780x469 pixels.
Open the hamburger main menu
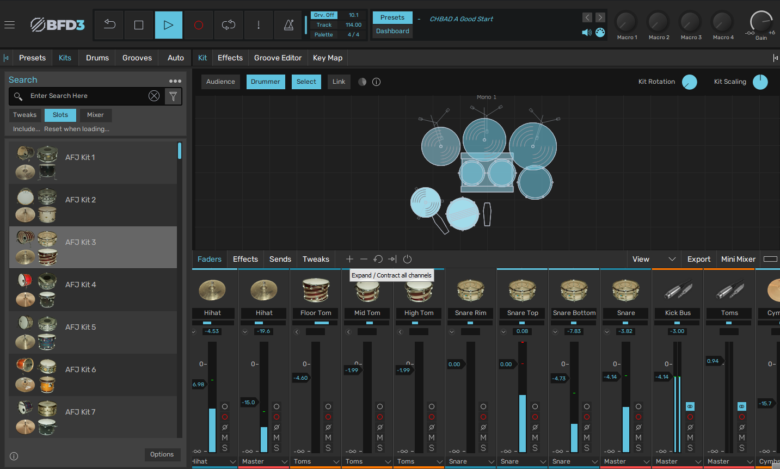pos(9,24)
